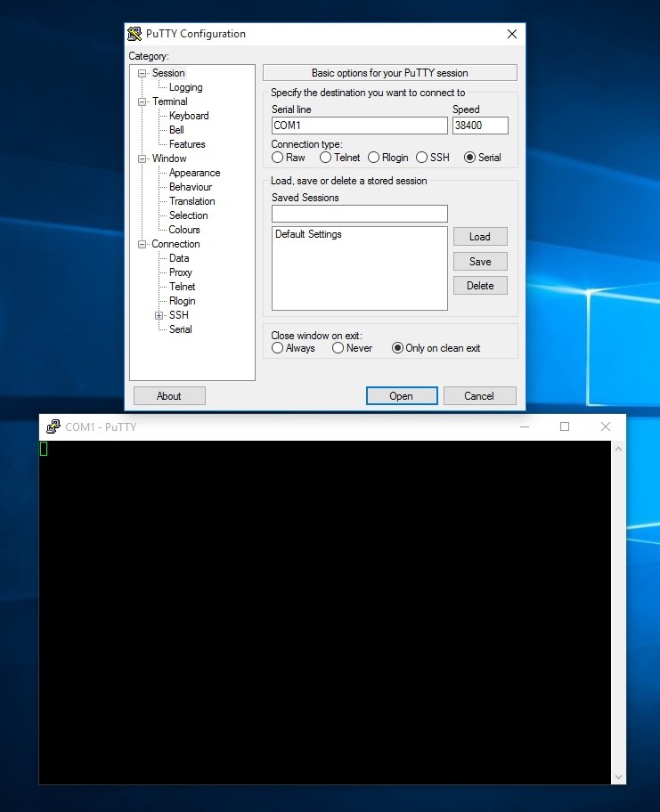Collapse the Terminal tree node
Viewport: 660px width, 812px height.
(142, 102)
